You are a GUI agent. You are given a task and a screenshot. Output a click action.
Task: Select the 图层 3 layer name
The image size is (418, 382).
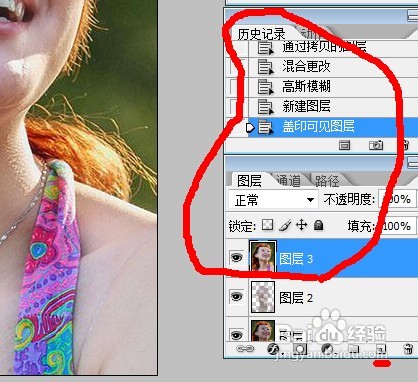296,259
